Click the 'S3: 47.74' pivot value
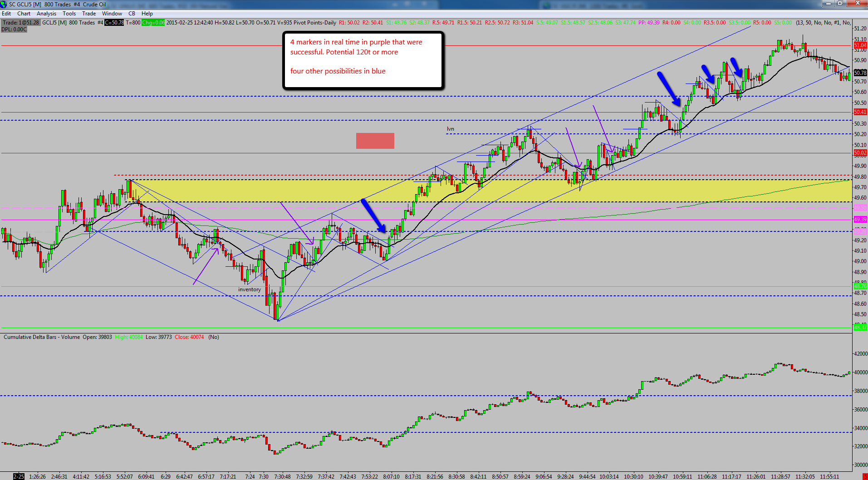Viewport: 868px width, 480px height. (x=625, y=23)
